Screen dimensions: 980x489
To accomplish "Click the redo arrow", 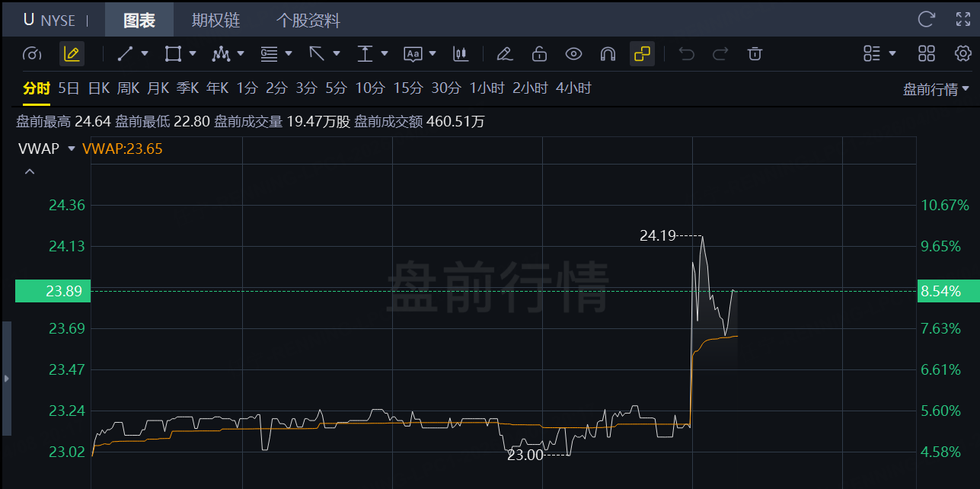I will coord(720,54).
